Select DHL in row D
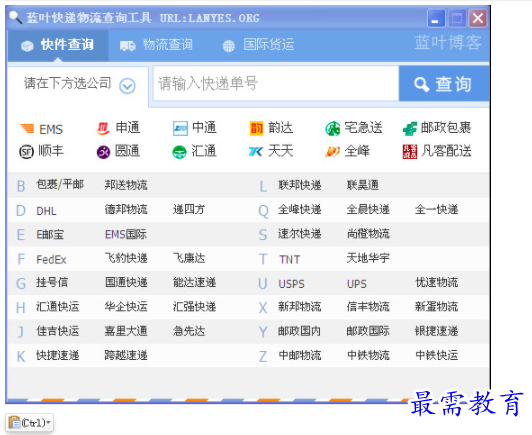 point(46,211)
